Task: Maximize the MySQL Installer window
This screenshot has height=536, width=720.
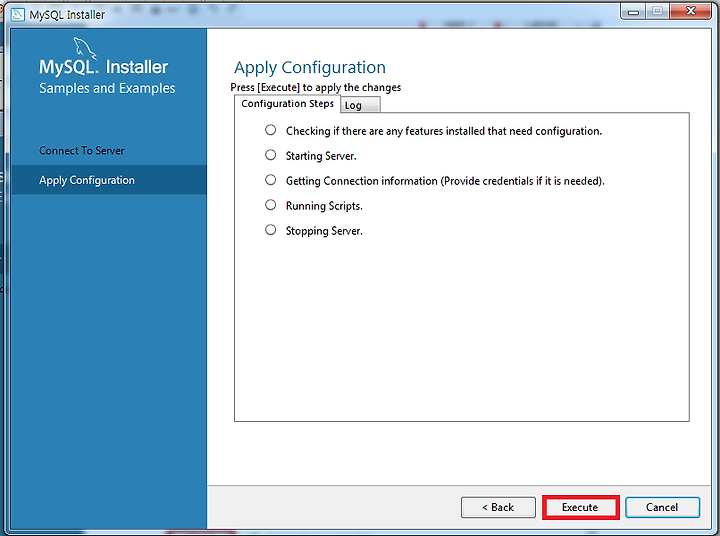Action: pos(658,11)
